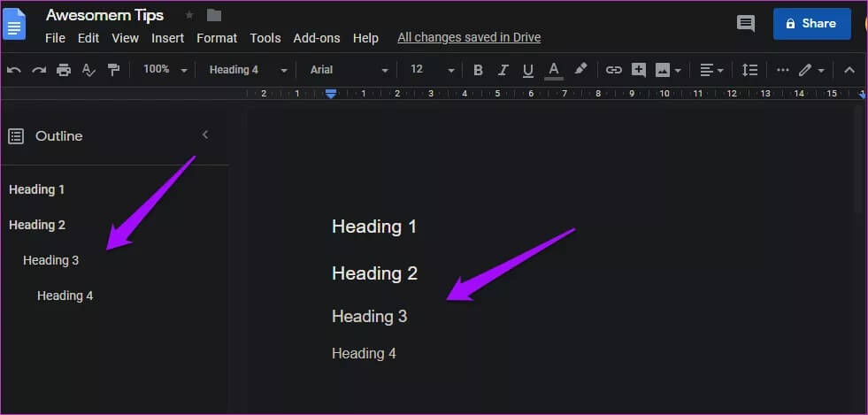Jump to Heading 1 in the outline
Image resolution: width=868 pixels, height=415 pixels.
36,189
